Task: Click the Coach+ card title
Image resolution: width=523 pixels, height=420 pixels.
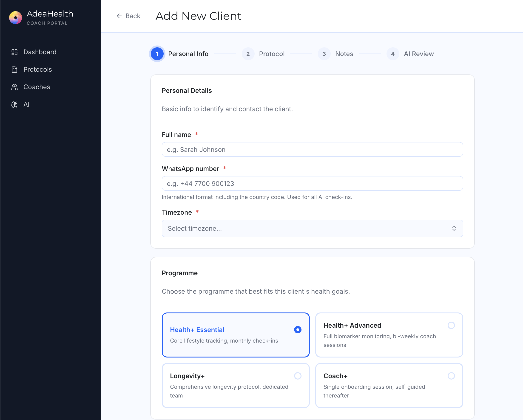Action: click(335, 376)
